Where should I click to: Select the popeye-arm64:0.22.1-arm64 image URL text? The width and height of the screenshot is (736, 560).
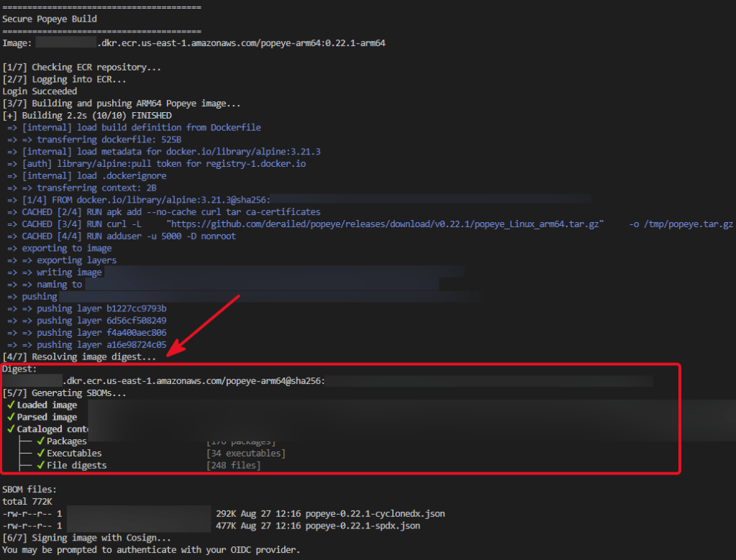click(241, 43)
